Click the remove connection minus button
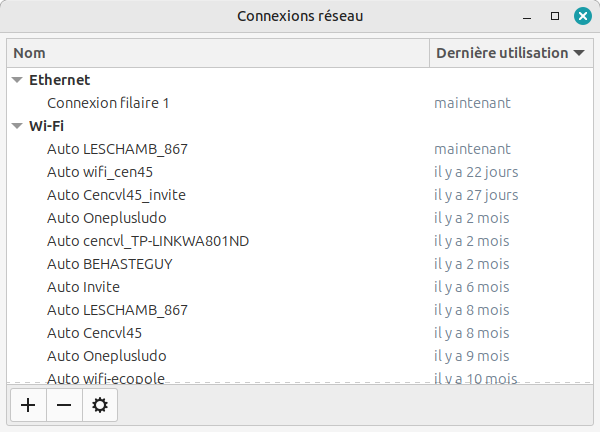Screen dimensions: 600x432 64,405
